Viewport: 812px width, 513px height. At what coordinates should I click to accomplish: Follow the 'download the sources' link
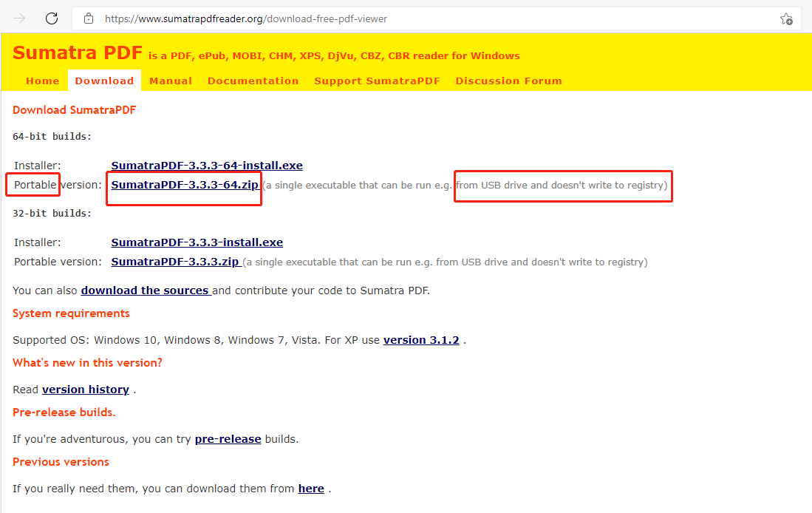click(145, 291)
